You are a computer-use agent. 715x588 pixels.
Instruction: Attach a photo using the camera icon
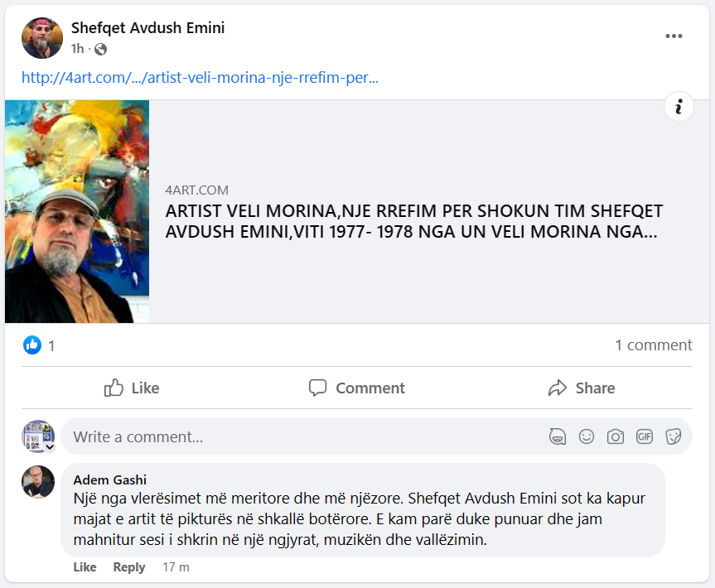(615, 436)
